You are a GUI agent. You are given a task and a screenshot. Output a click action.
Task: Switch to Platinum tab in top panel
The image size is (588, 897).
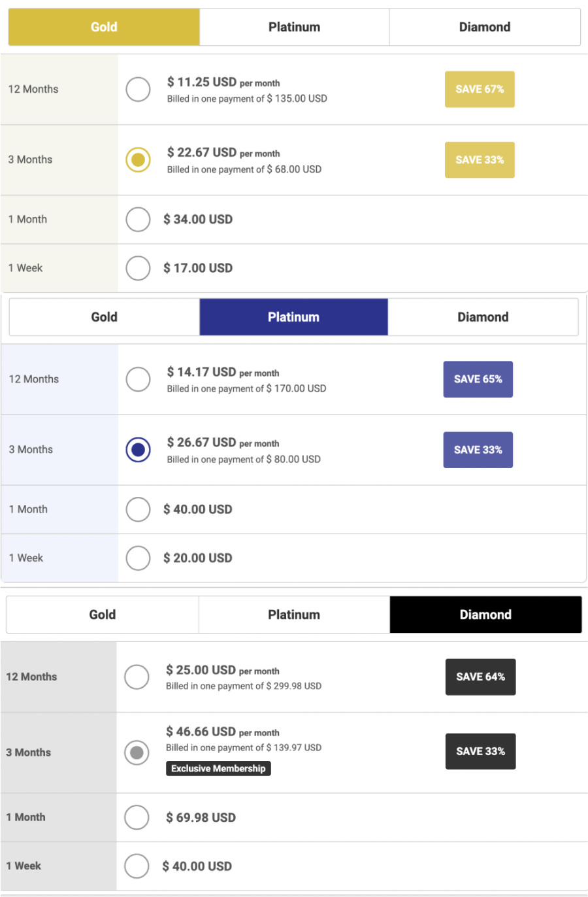[294, 27]
